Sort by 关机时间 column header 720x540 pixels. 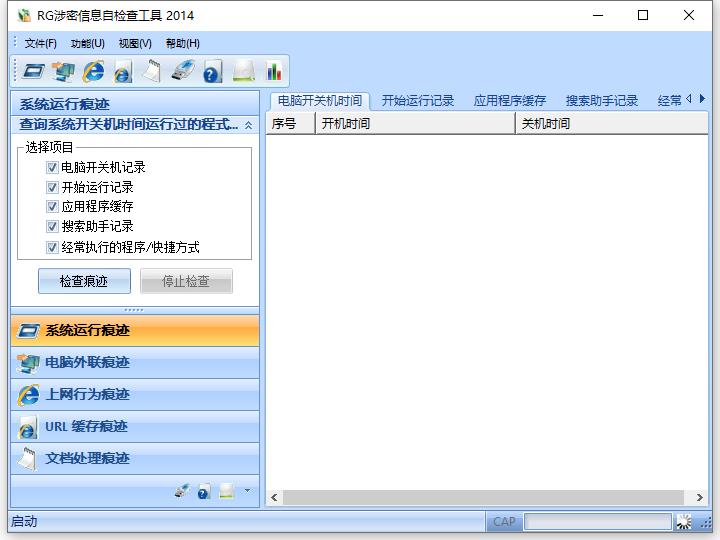click(x=612, y=124)
